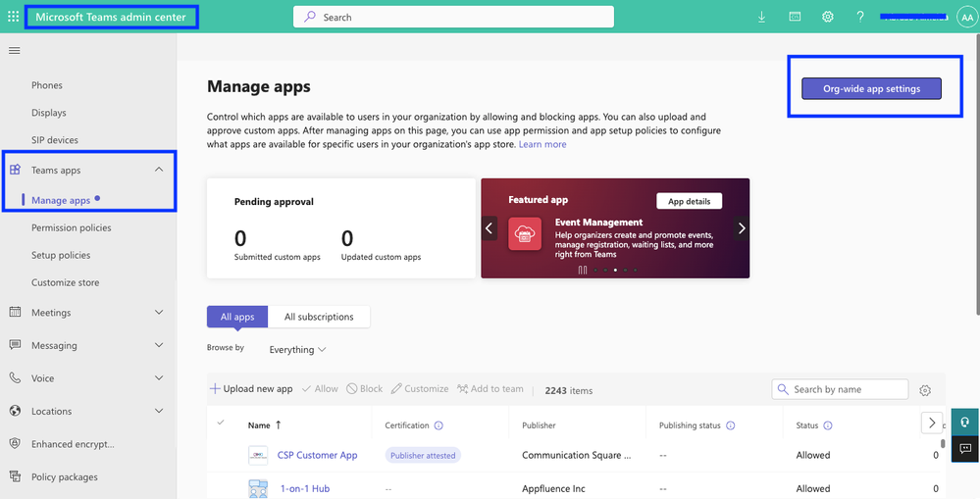The height and width of the screenshot is (499, 980).
Task: Open the help question mark icon
Action: (x=860, y=17)
